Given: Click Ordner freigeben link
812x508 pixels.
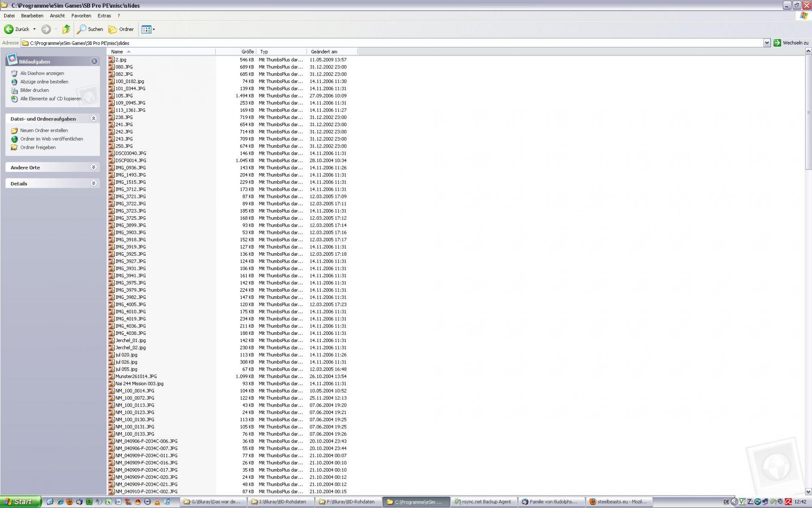Looking at the screenshot, I should point(38,148).
